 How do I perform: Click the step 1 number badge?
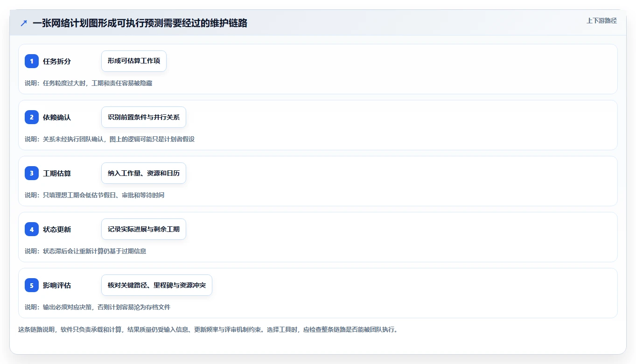[32, 61]
